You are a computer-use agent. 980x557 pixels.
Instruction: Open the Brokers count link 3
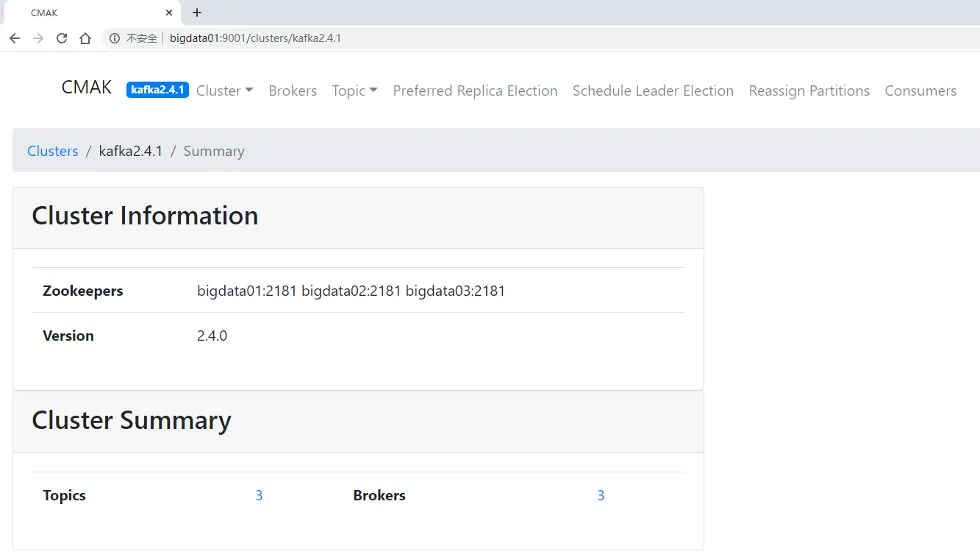[x=601, y=495]
